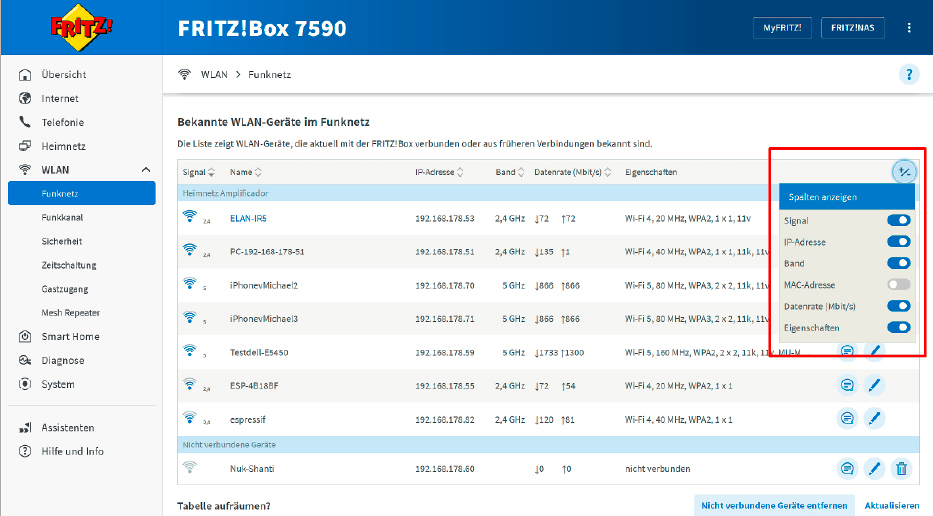Click the FRITZ! logo

(82, 27)
